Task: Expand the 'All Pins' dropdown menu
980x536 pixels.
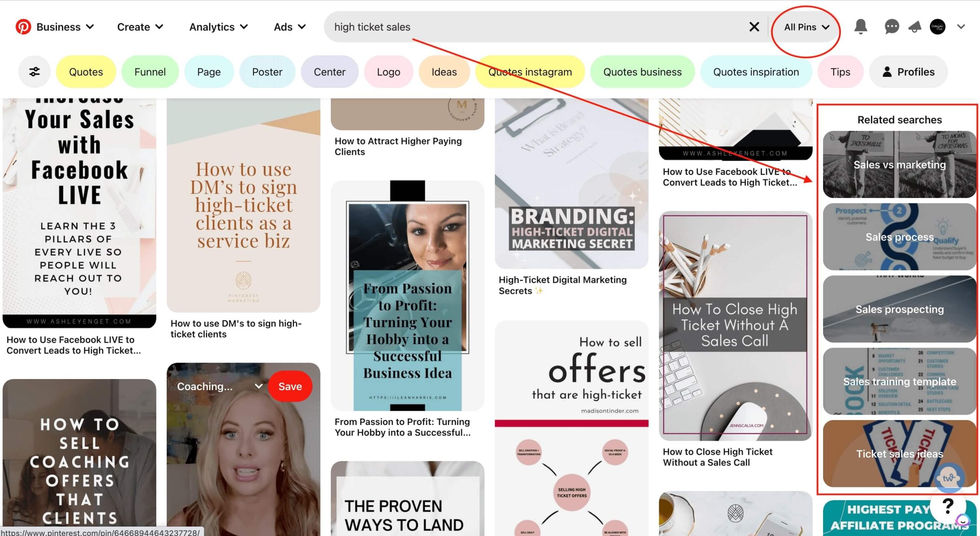Action: click(806, 26)
